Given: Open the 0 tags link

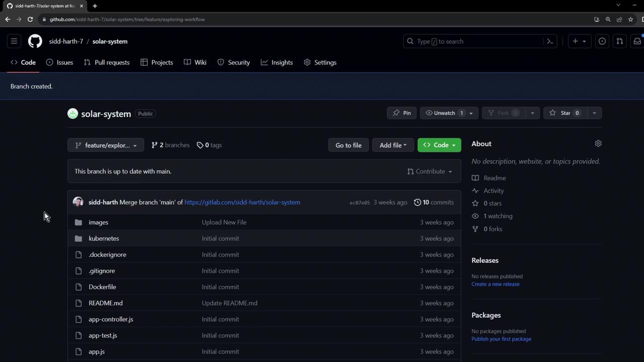Looking at the screenshot, I should 209,145.
